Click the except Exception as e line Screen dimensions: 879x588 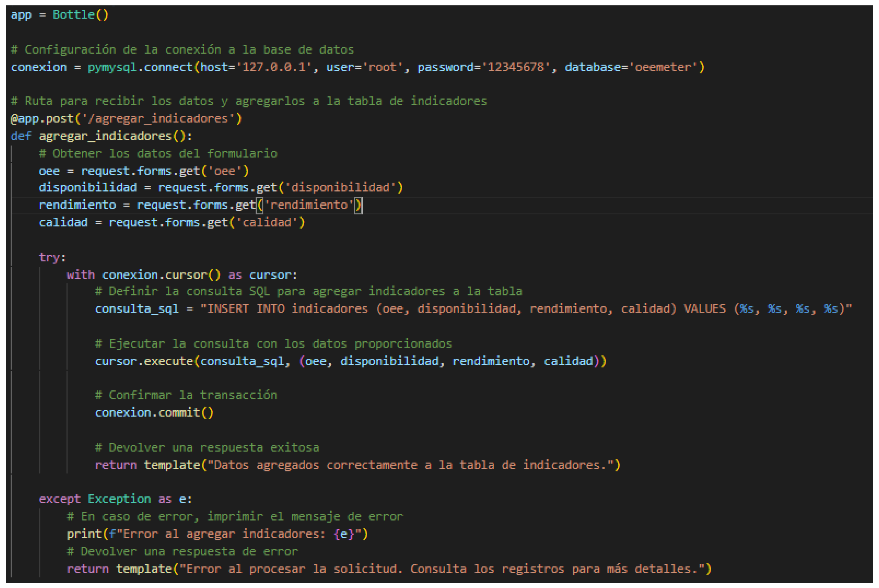pos(115,499)
